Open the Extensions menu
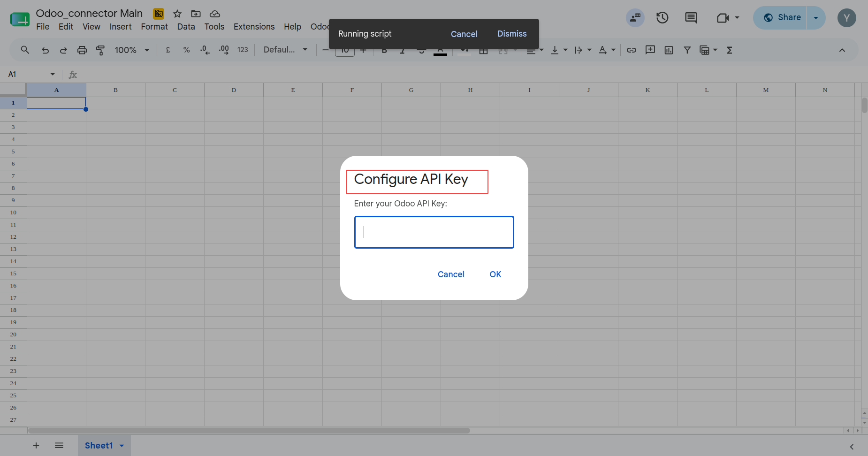This screenshot has width=868, height=456. (x=254, y=27)
